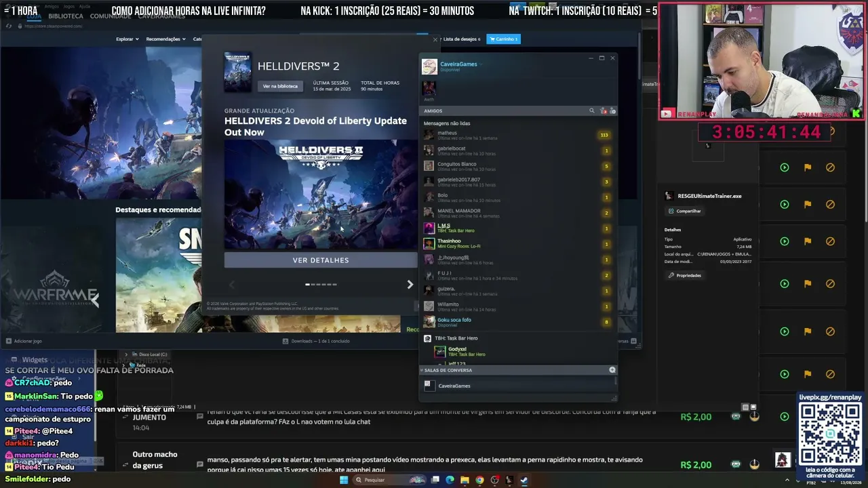Close the Helldivers 2 news popup
The image size is (868, 488).
coord(435,40)
